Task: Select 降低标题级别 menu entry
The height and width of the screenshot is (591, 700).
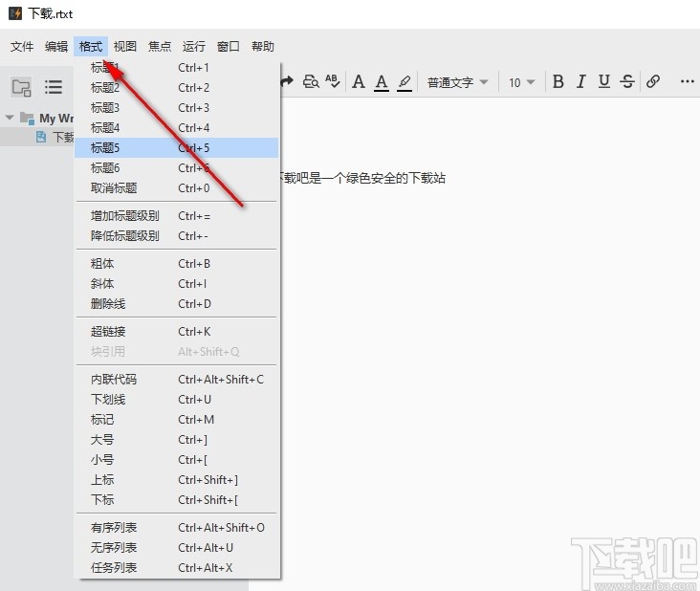Action: coord(177,235)
